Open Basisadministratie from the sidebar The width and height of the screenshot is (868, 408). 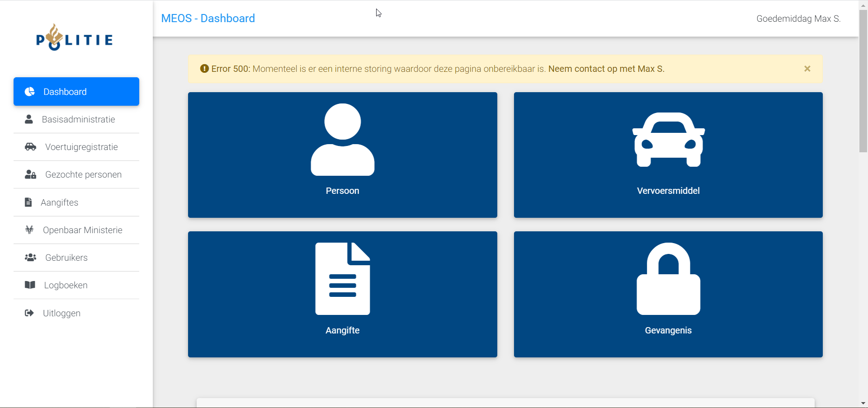point(78,119)
